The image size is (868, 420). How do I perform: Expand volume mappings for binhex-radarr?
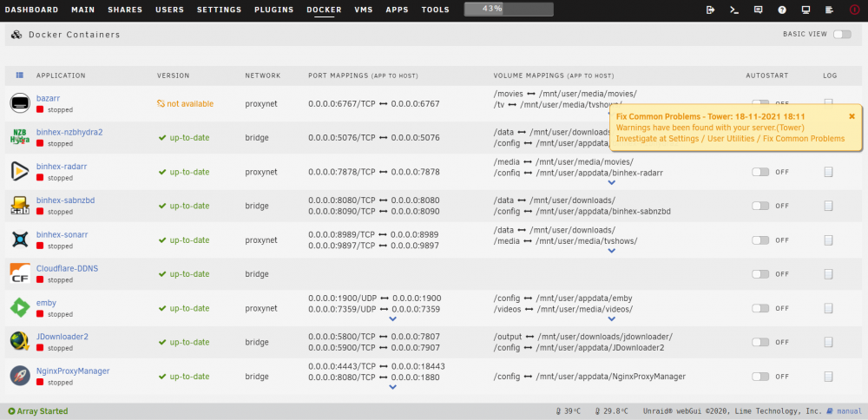point(611,182)
